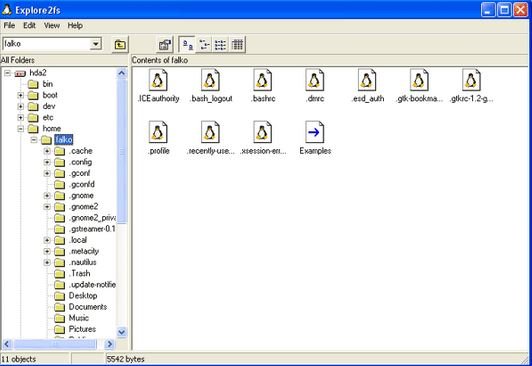Click the Explore2fs penguin title bar icon
The width and height of the screenshot is (532, 366).
click(x=7, y=10)
